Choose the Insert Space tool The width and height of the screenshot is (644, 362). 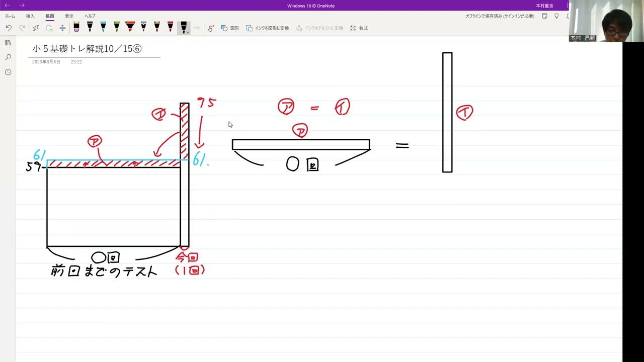62,28
